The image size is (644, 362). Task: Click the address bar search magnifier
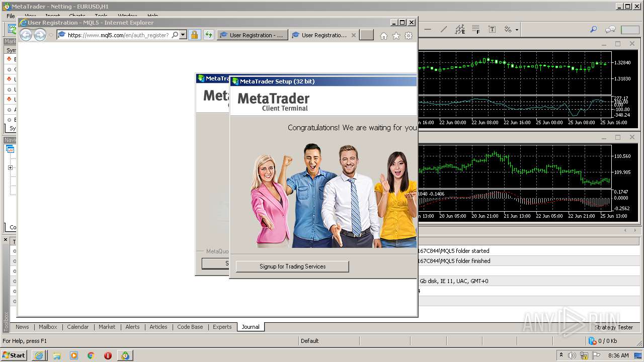click(x=175, y=35)
